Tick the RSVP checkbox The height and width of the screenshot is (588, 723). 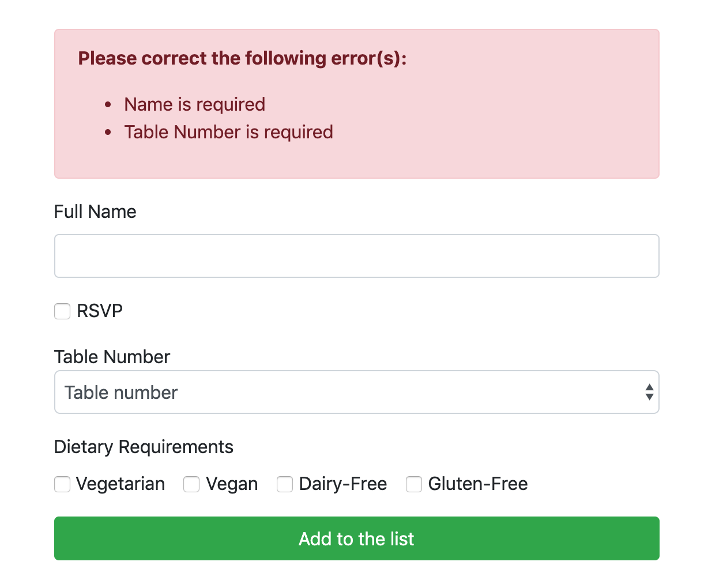(62, 311)
